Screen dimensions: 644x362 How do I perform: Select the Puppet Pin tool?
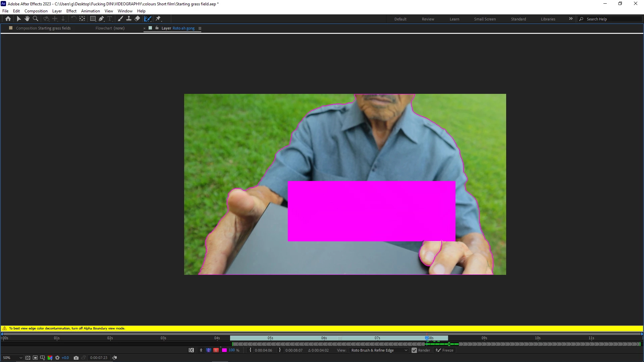(x=158, y=19)
